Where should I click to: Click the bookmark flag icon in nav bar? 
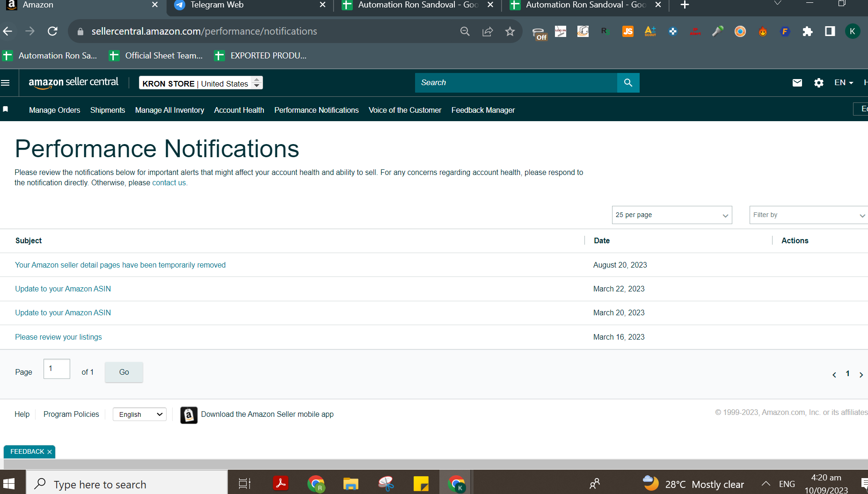(6, 109)
